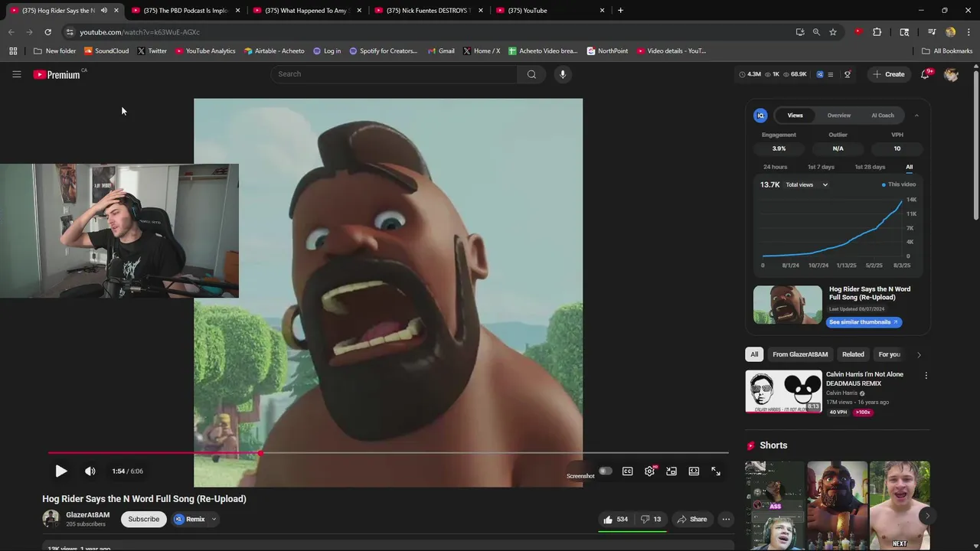Screen dimensions: 980x551
Task: Open GlazerAt8AM channel avatar
Action: (x=51, y=519)
